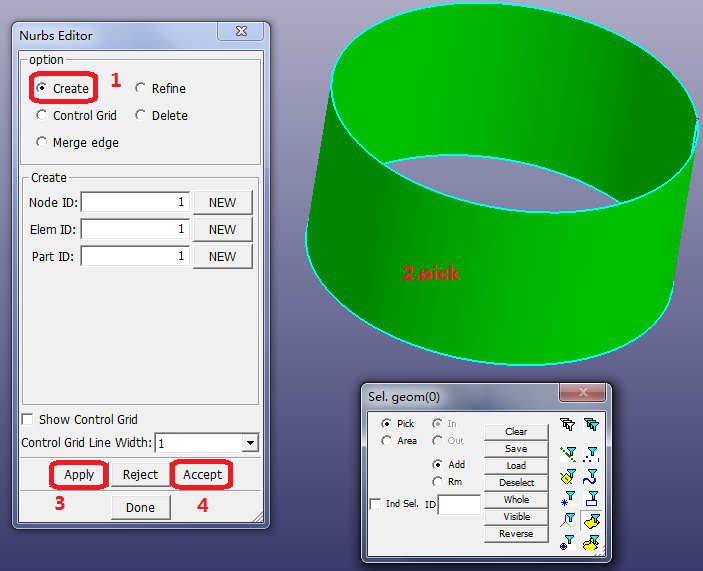The width and height of the screenshot is (703, 571).
Task: Click into the Part ID field
Action: click(135, 257)
